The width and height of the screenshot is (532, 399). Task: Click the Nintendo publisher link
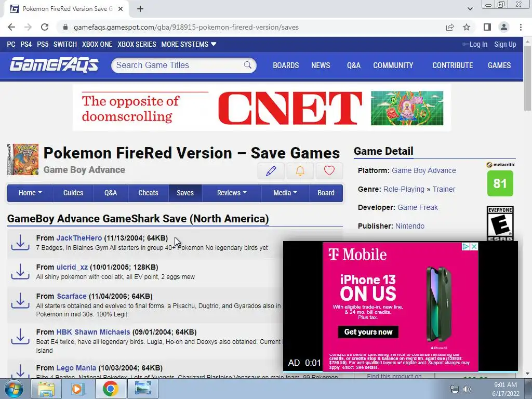click(x=410, y=226)
